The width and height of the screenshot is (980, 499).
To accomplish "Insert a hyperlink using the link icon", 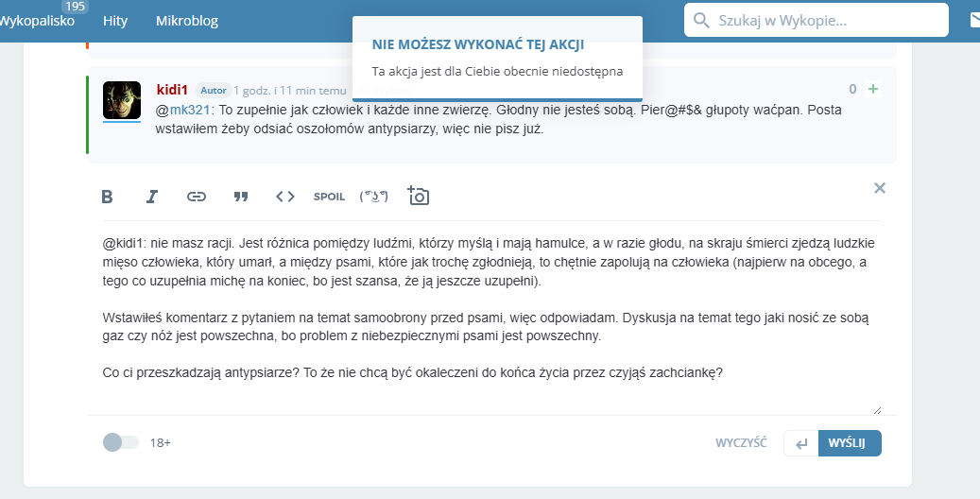I will tap(197, 197).
